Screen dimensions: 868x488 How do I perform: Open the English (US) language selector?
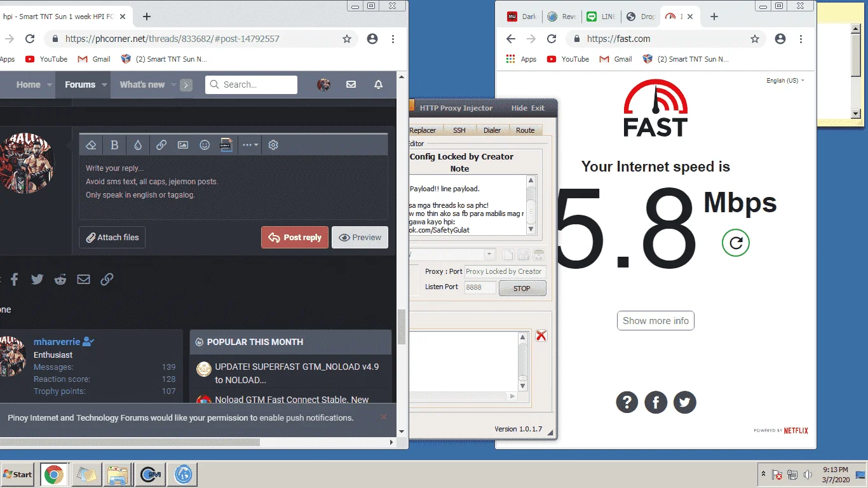(785, 81)
